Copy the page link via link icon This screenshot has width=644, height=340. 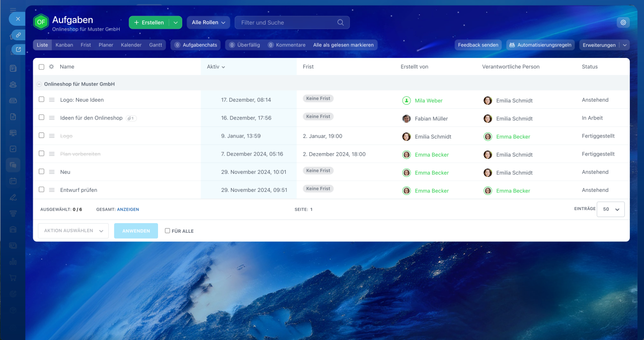tap(18, 35)
